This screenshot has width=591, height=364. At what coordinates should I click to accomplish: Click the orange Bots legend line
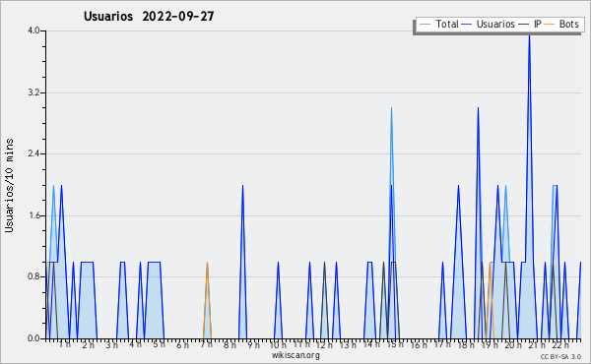[x=550, y=25]
